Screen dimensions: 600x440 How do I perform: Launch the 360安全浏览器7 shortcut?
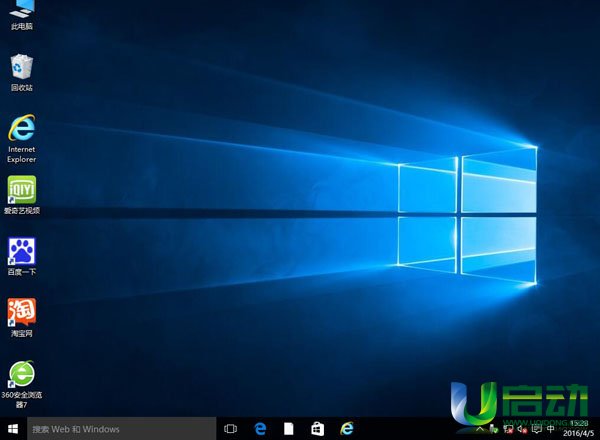point(21,375)
